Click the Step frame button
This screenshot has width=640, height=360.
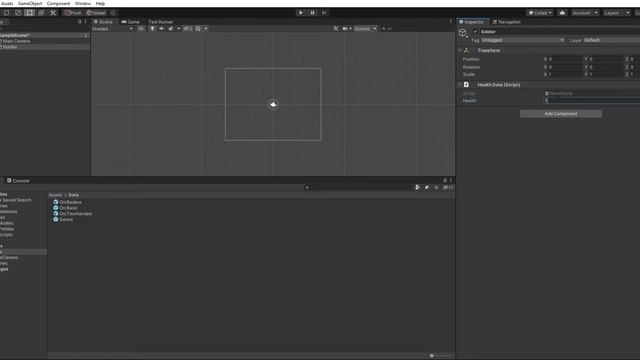(324, 13)
